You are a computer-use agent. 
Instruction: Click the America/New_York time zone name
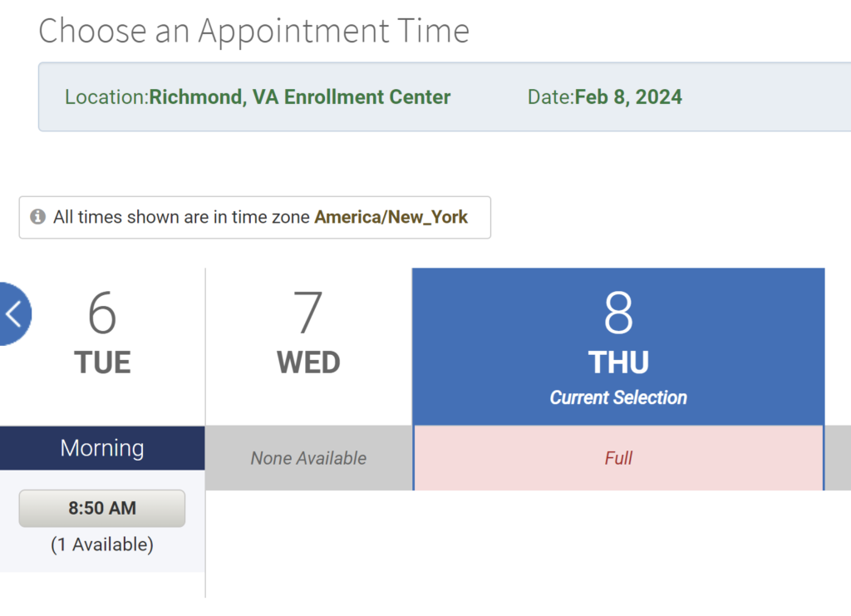click(391, 217)
